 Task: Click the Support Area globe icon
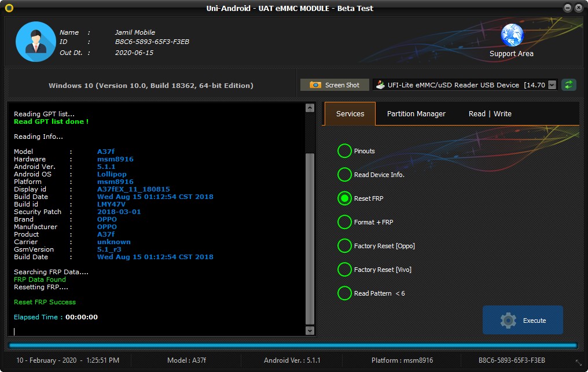coord(512,35)
